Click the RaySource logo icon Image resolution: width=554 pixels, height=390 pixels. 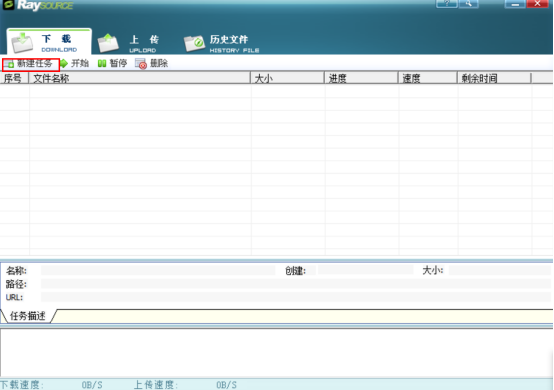point(8,5)
